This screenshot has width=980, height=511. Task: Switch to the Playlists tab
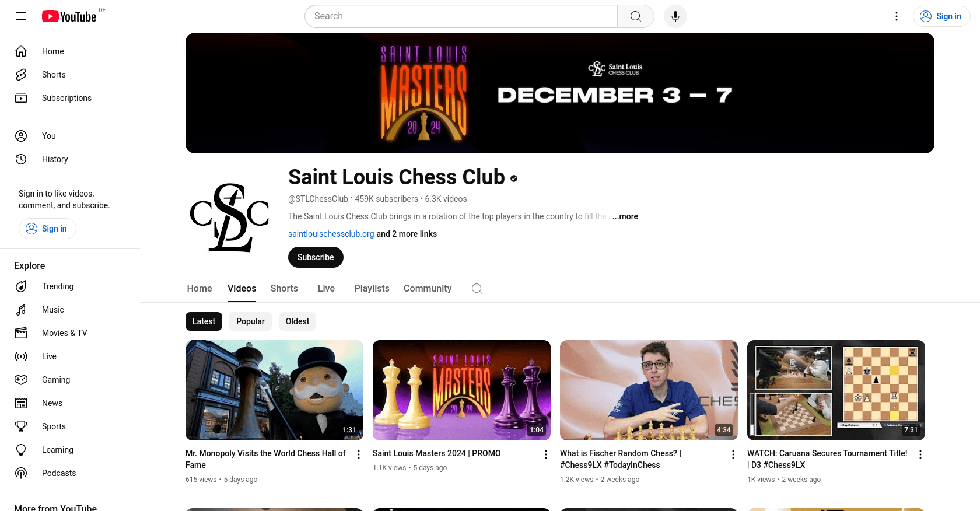coord(372,289)
